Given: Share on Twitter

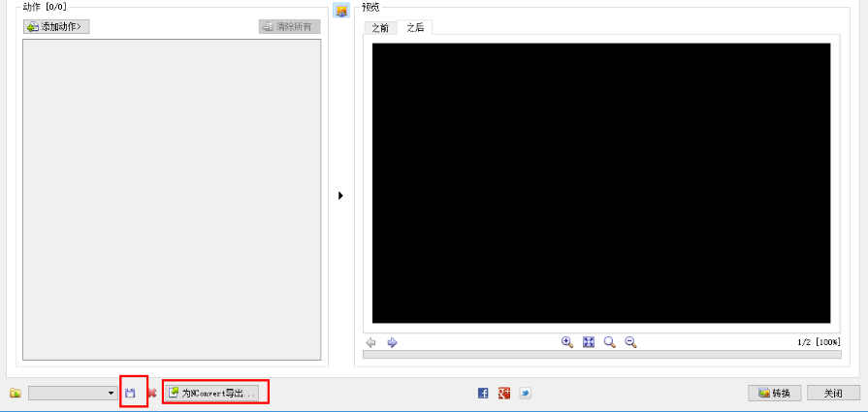Looking at the screenshot, I should pos(526,394).
